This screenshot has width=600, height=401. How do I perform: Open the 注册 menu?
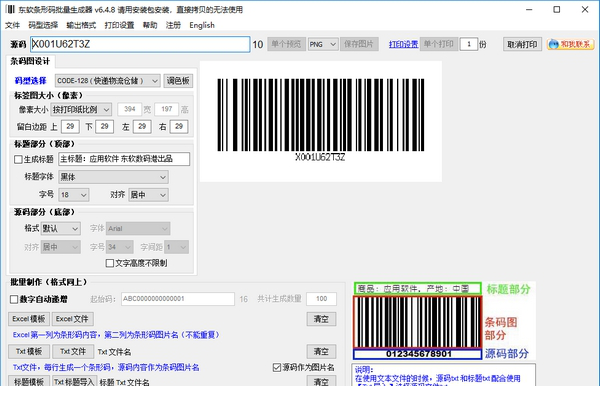(x=173, y=25)
